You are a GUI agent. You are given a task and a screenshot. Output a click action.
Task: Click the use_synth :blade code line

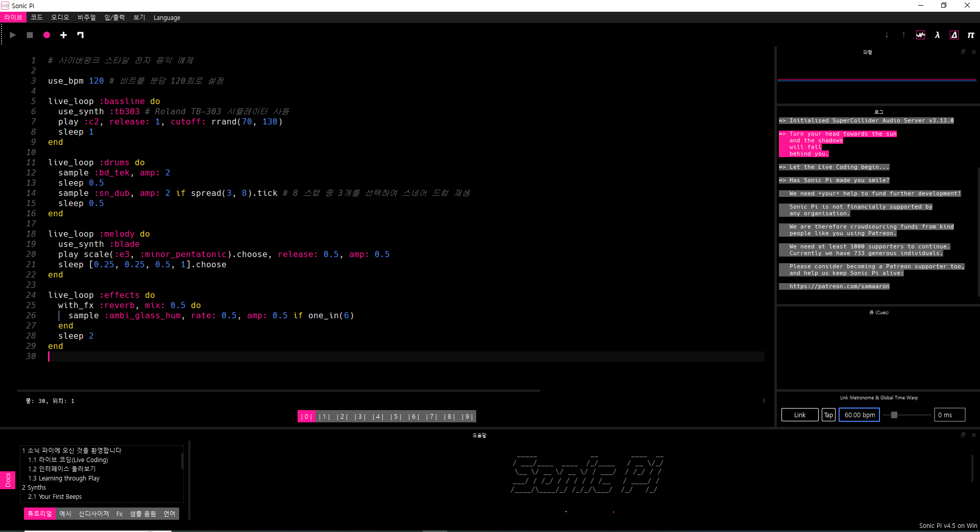click(x=99, y=244)
